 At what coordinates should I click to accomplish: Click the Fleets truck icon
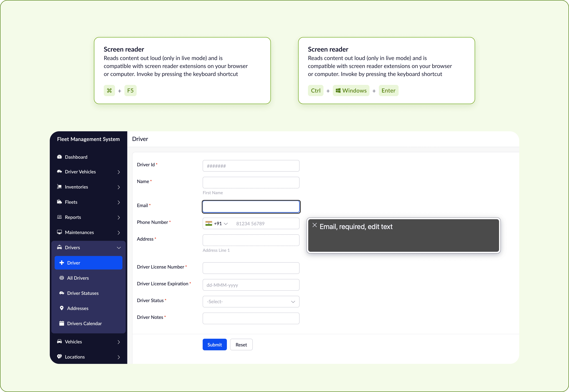pos(59,202)
